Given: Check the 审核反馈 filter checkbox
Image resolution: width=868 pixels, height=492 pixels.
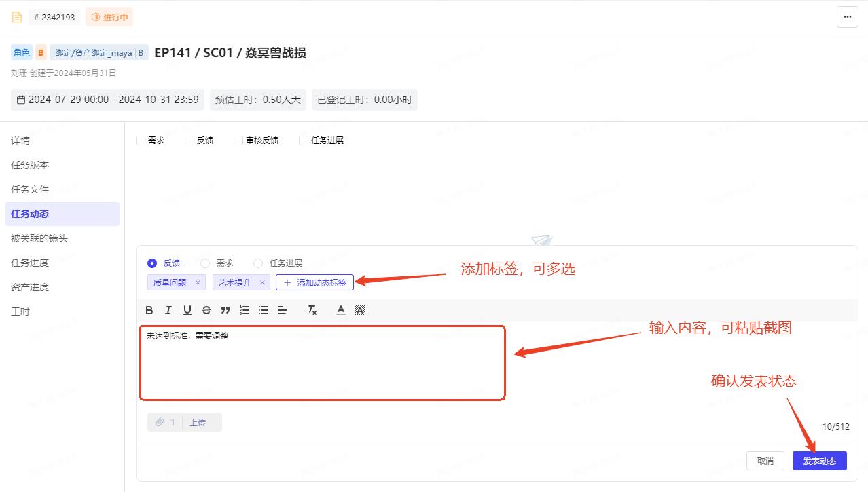Looking at the screenshot, I should point(238,140).
